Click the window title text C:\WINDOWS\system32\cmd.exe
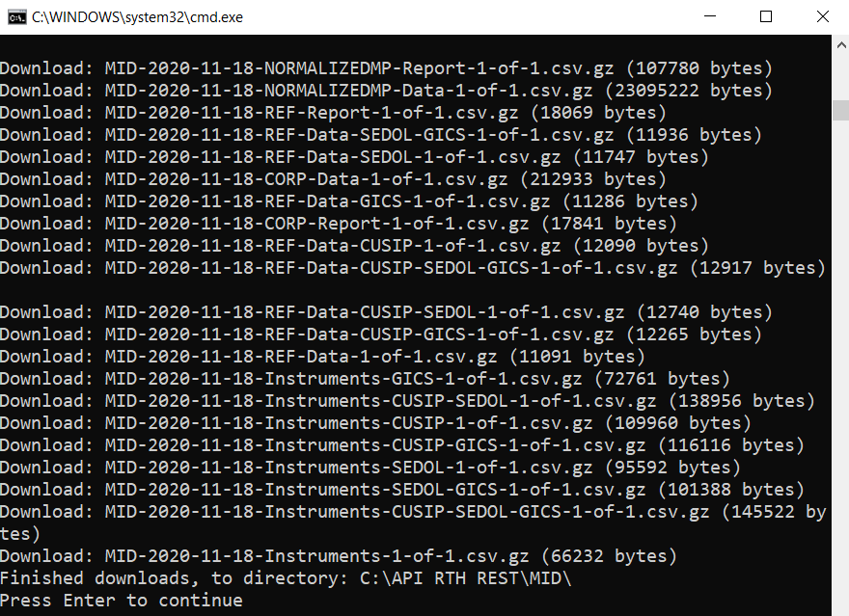This screenshot has height=616, width=849. coord(138,17)
